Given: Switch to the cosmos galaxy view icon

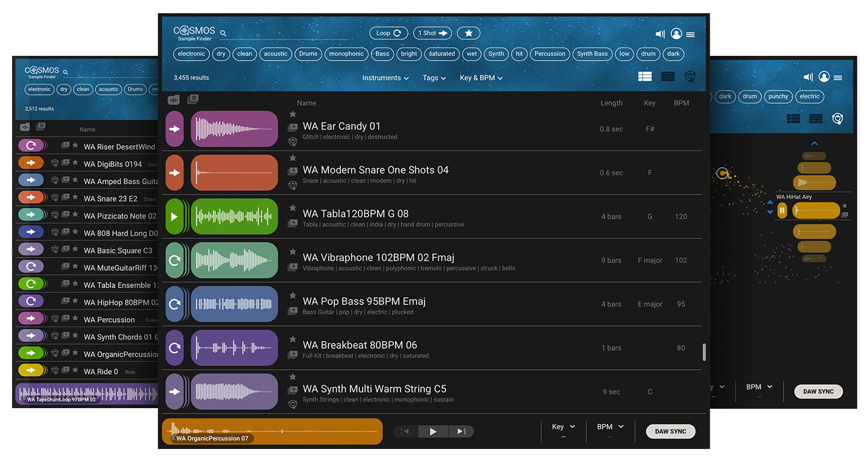Looking at the screenshot, I should (x=690, y=77).
